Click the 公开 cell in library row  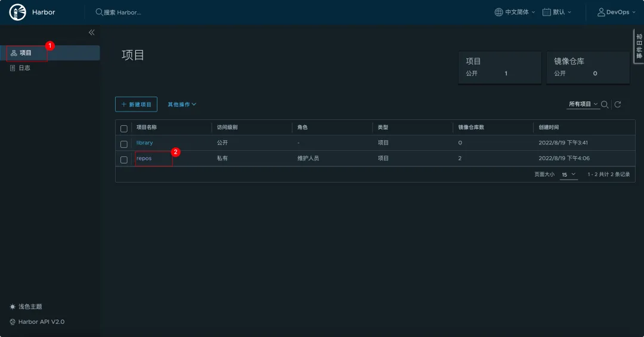click(x=222, y=143)
